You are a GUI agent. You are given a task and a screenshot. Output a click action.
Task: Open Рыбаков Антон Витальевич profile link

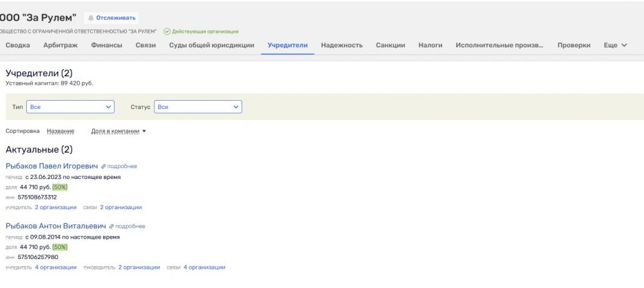tap(55, 226)
